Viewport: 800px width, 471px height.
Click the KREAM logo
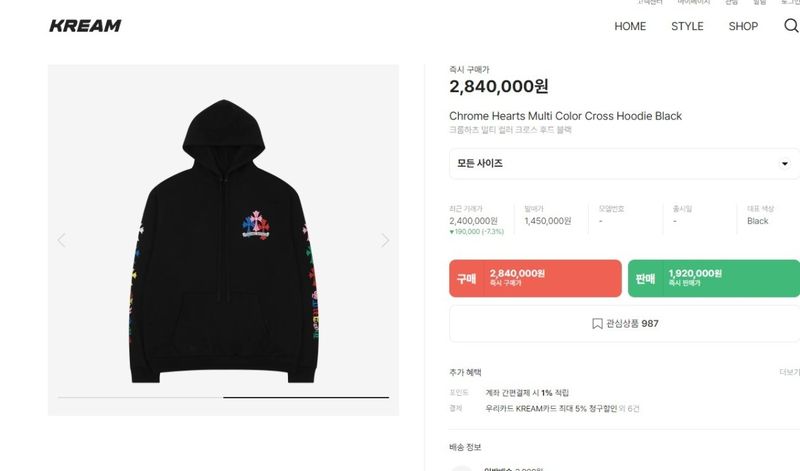tap(85, 26)
